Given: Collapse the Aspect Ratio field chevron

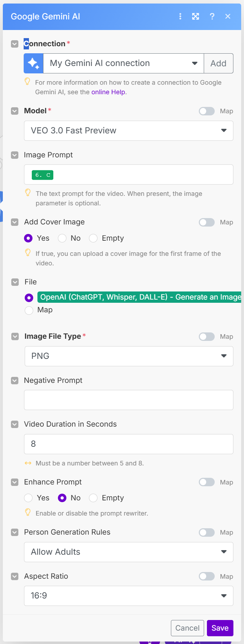Looking at the screenshot, I should [14, 576].
